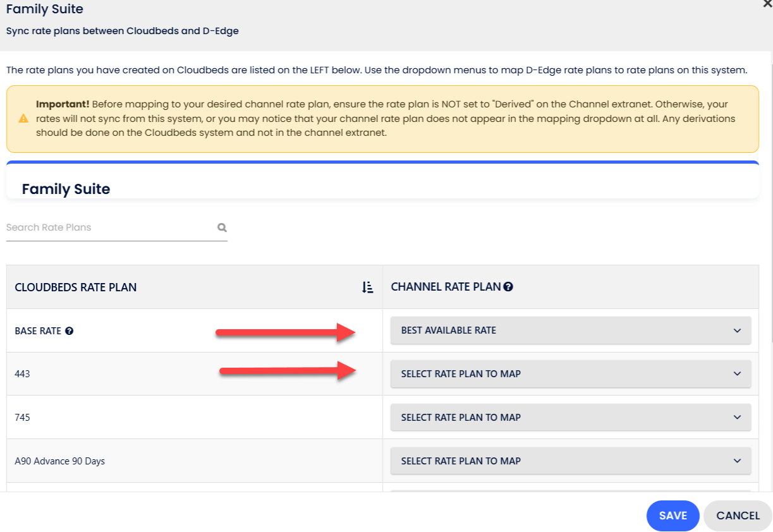Sort Cloudbeds rate plans with sort icon
Viewport: 773px width, 532px height.
(368, 287)
